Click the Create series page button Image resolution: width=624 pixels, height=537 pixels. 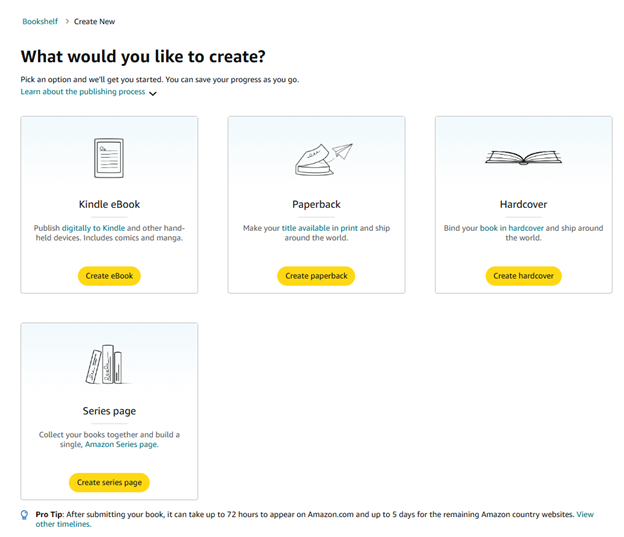coord(109,482)
